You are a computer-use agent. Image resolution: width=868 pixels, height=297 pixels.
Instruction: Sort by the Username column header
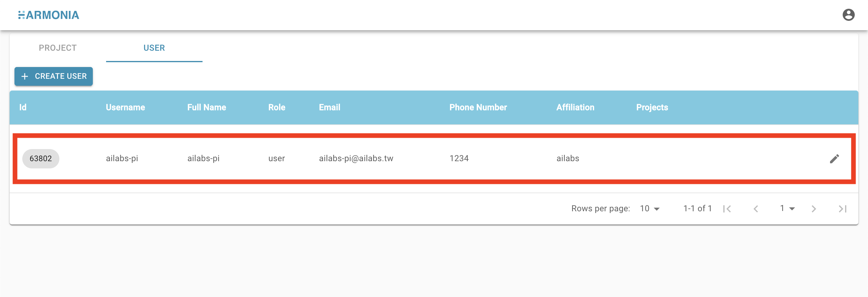coord(125,107)
